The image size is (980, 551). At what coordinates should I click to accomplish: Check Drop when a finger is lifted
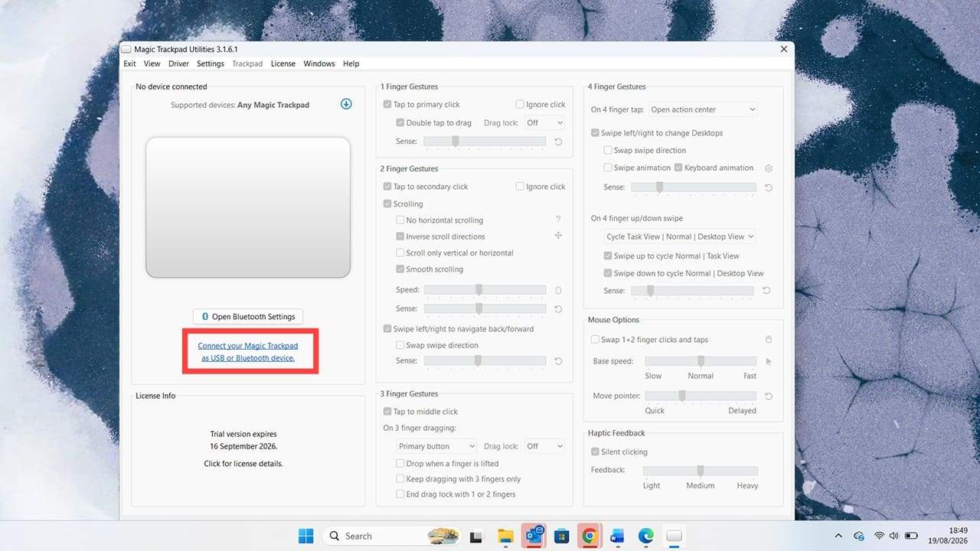click(400, 464)
